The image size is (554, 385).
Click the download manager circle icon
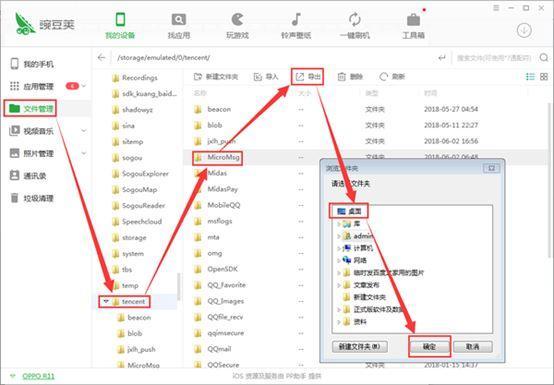tap(524, 30)
